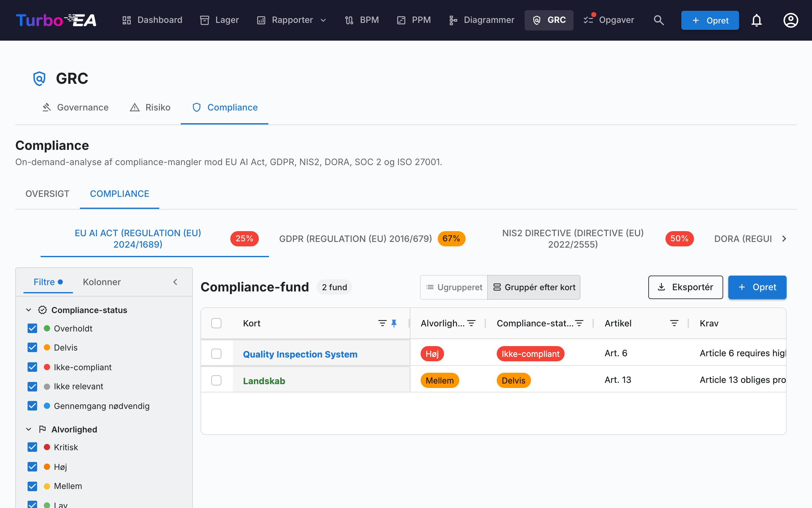Click the Ikke-compliant status chip
812x508 pixels.
[530, 354]
